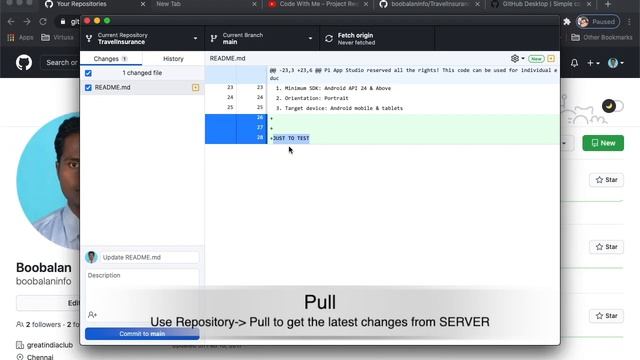Click the repository icon beside Current Repository
Screen dimensions: 640x360
click(x=89, y=39)
